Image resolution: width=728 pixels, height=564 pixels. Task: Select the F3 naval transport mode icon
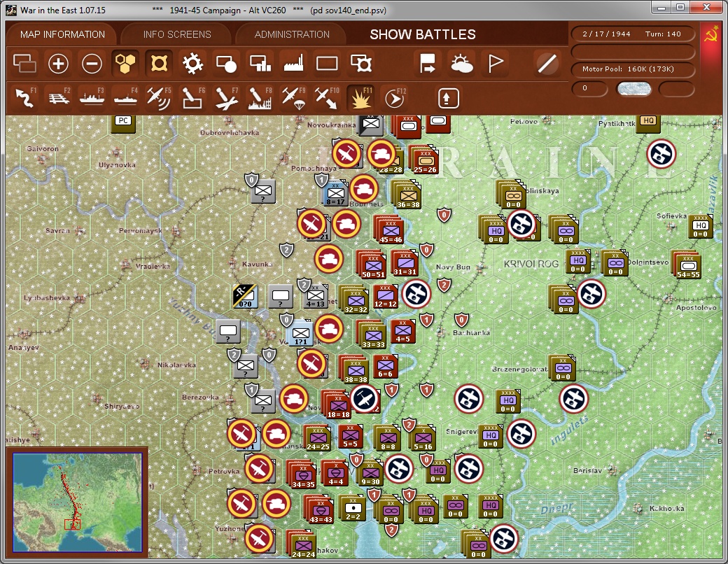[x=92, y=97]
